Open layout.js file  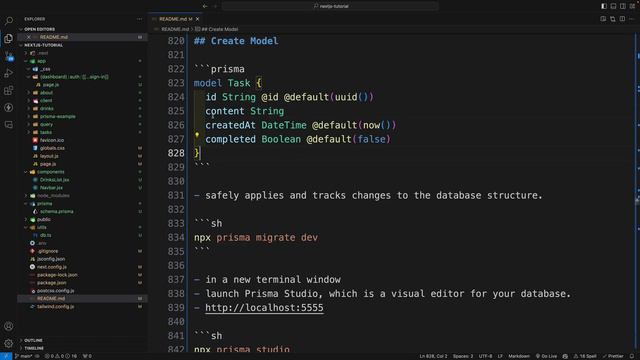pos(49,156)
